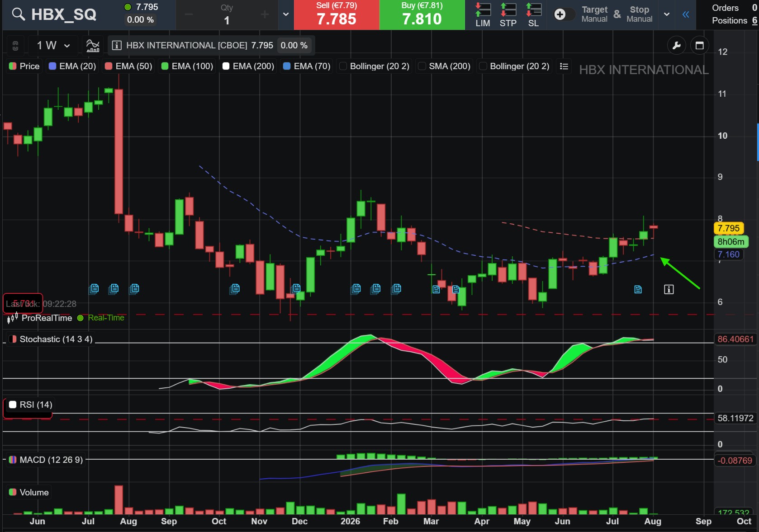Click the 7.160 EMA value label

pyautogui.click(x=728, y=254)
